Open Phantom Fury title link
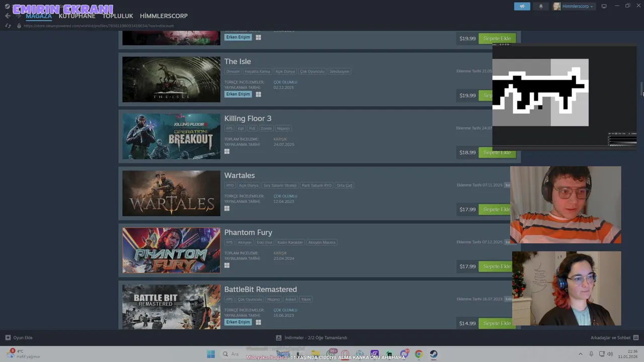The width and height of the screenshot is (644, 362). (248, 232)
